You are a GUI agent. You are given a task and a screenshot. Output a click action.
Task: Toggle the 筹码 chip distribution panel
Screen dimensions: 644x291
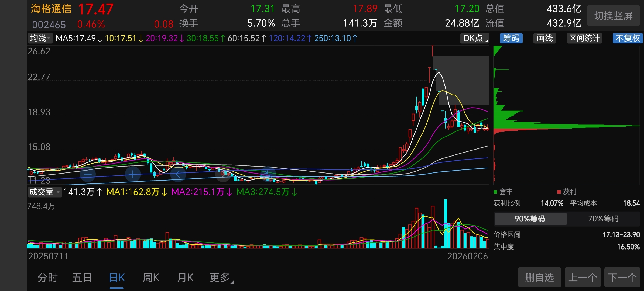tap(511, 38)
